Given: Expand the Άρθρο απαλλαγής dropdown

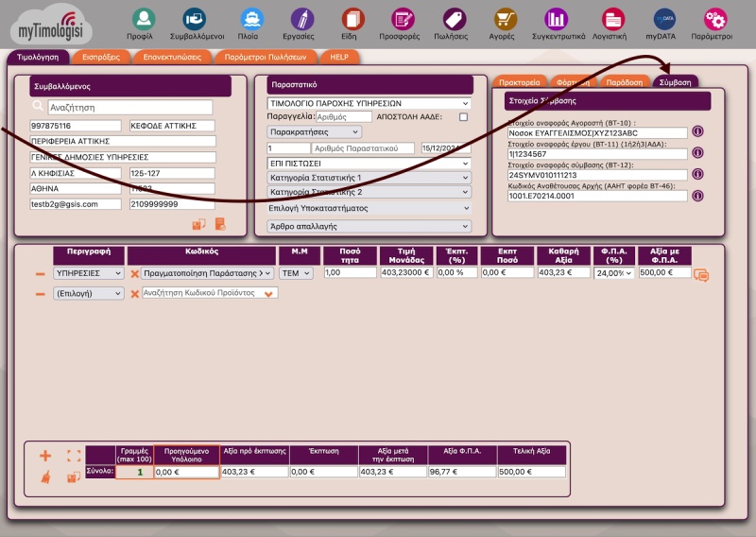Looking at the screenshot, I should [369, 226].
